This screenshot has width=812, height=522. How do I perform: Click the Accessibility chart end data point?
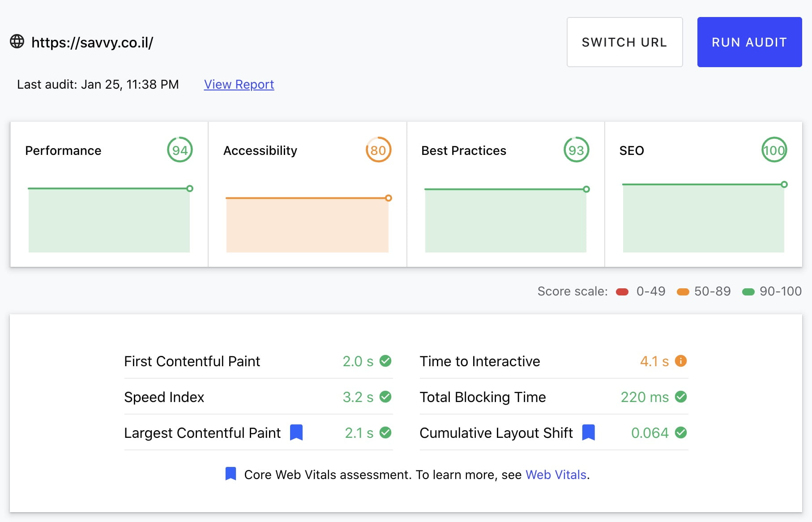coord(389,198)
